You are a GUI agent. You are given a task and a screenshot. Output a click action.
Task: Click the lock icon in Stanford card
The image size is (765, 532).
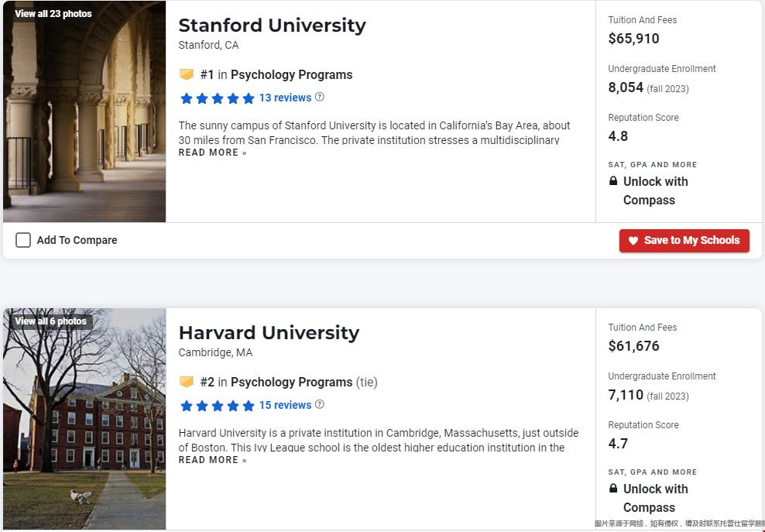tap(613, 181)
